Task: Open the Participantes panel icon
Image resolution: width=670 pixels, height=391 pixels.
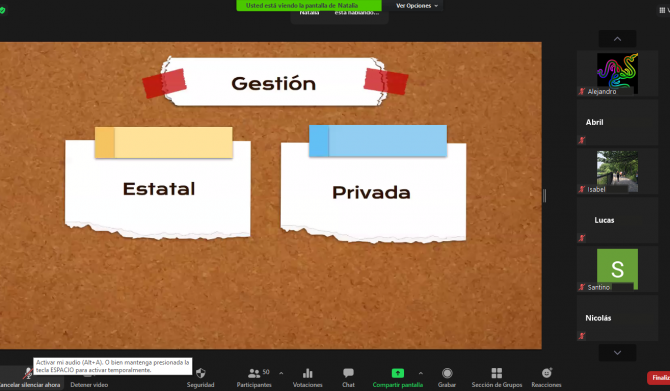Action: pyautogui.click(x=254, y=373)
